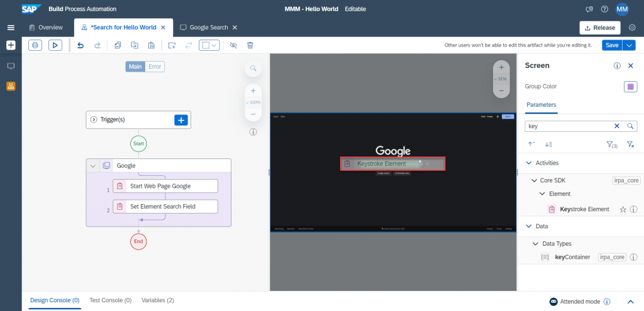
Task: Switch to Main flow view
Action: point(136,67)
